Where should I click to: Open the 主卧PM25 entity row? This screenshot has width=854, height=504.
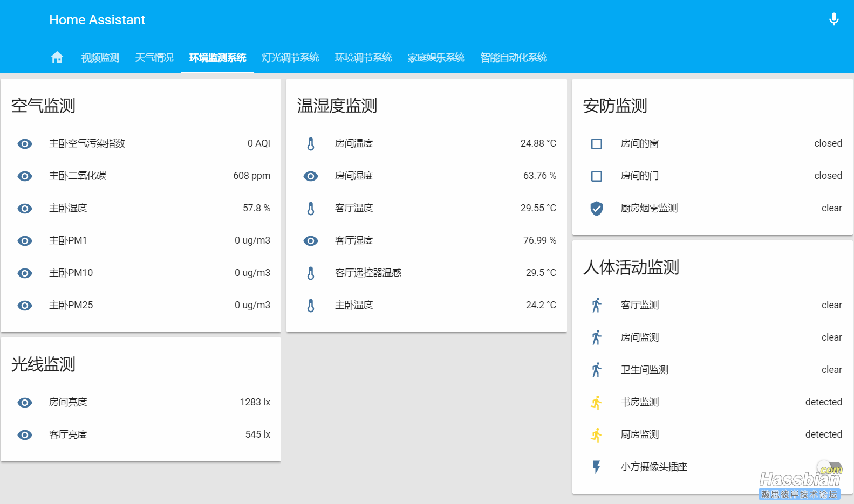coord(141,305)
